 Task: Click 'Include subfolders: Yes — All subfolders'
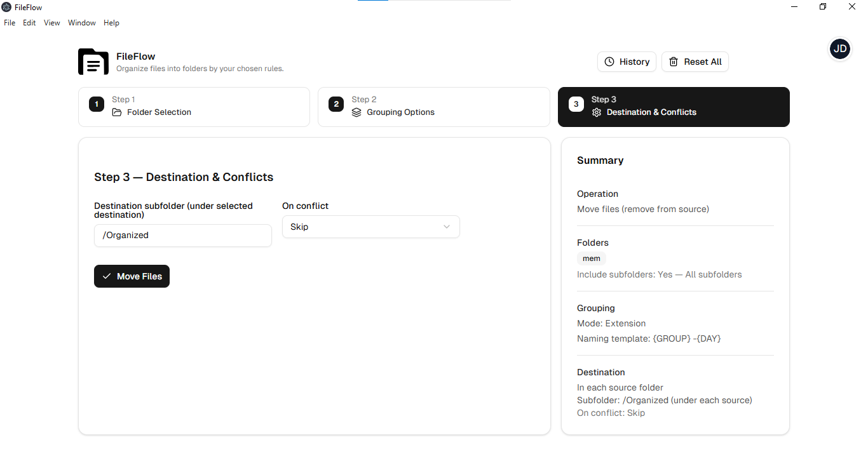pos(660,274)
